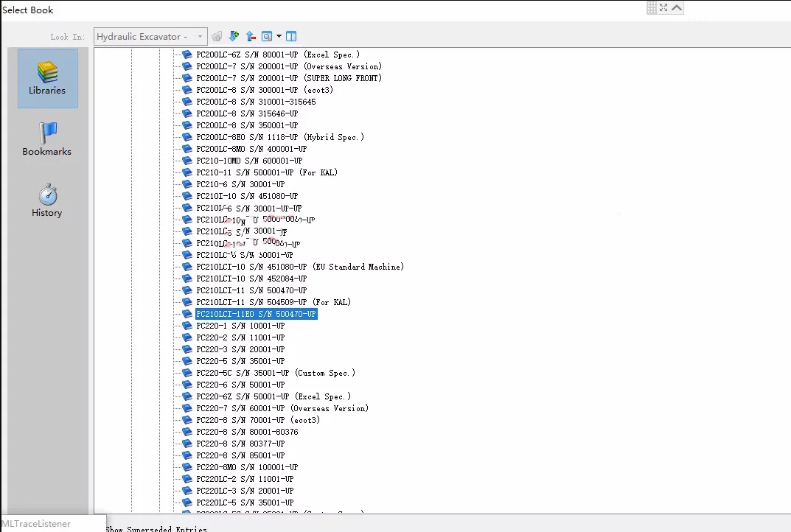Select PC200LC-8E0 S/N 1118-UP (Hybrid Spec.)
This screenshot has width=791, height=532.
pos(280,137)
